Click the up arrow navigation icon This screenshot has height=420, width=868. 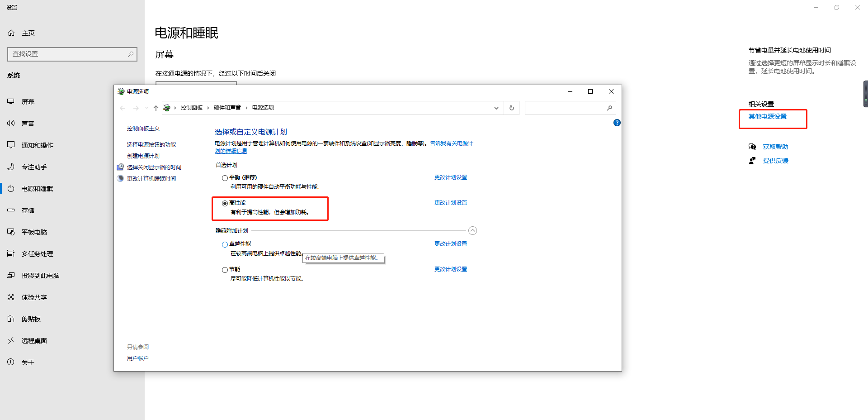[156, 108]
